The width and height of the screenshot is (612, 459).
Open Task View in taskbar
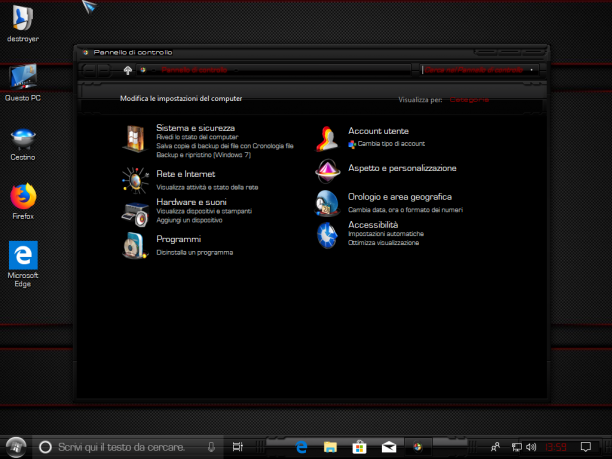click(237, 447)
